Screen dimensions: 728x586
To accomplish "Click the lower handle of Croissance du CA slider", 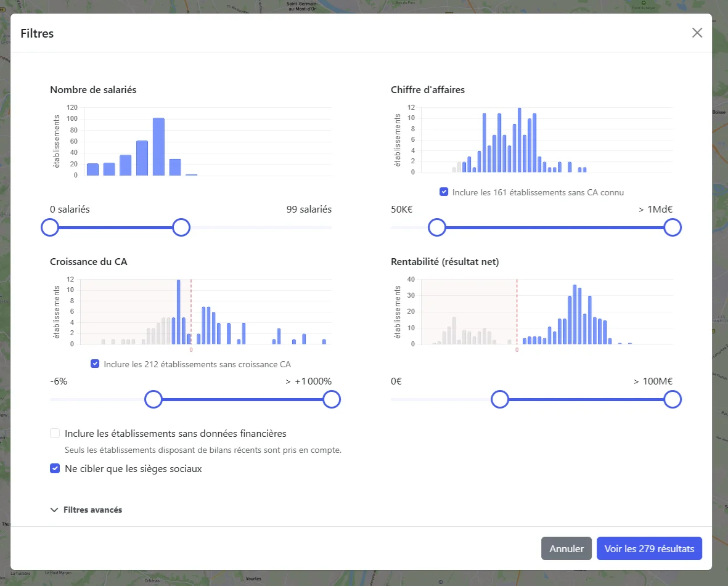I will (x=153, y=400).
